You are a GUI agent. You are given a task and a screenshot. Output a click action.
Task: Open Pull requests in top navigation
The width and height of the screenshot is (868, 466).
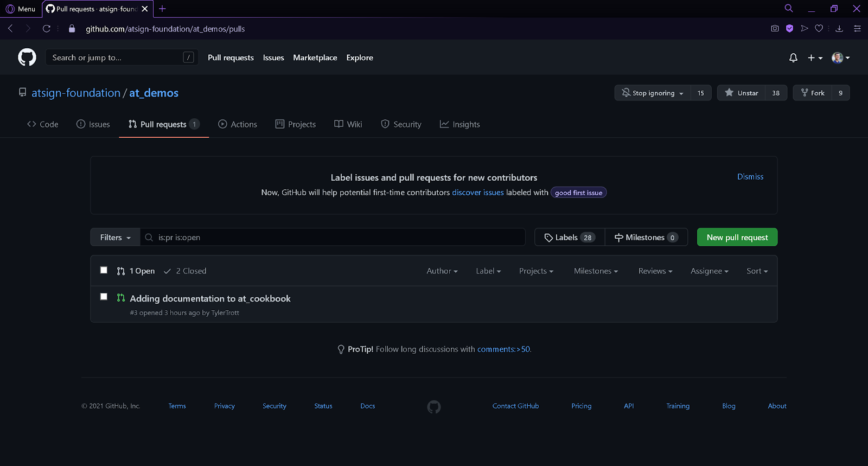pyautogui.click(x=231, y=58)
